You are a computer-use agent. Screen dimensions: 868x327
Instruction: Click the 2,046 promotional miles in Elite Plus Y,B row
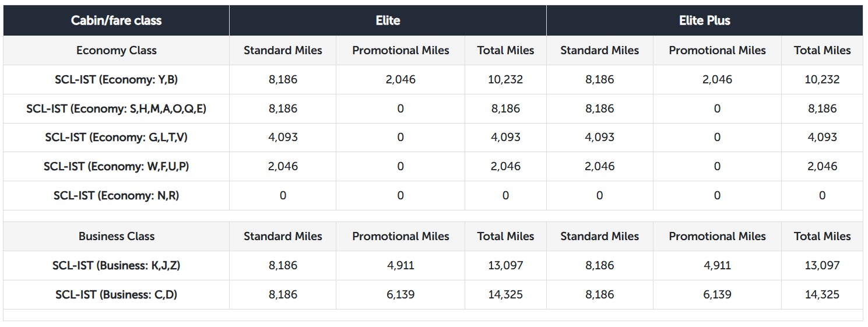717,79
